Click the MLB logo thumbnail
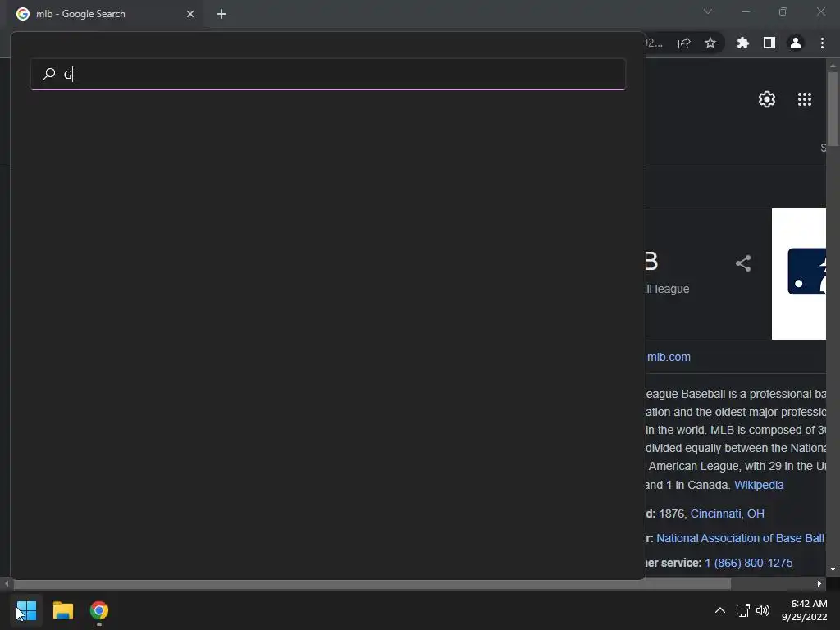The image size is (840, 630). (x=799, y=274)
